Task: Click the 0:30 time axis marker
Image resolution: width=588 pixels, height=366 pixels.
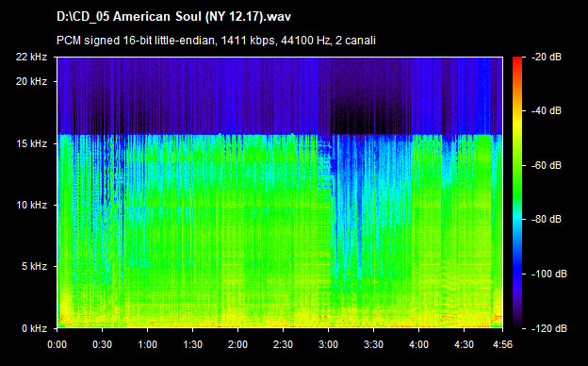Action: pyautogui.click(x=102, y=344)
